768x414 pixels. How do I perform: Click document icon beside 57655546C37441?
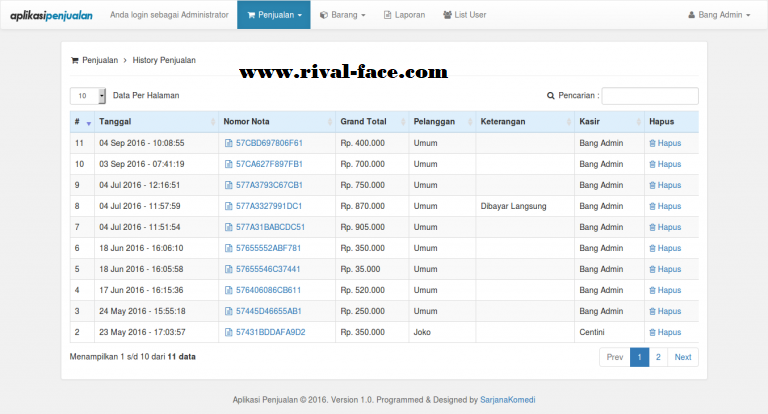click(228, 269)
